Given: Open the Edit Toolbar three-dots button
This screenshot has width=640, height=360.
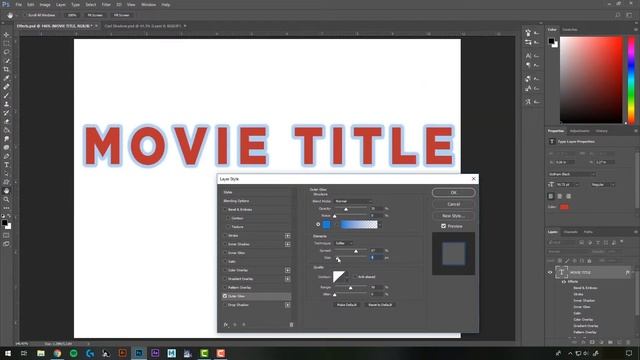Looking at the screenshot, I should 6,208.
